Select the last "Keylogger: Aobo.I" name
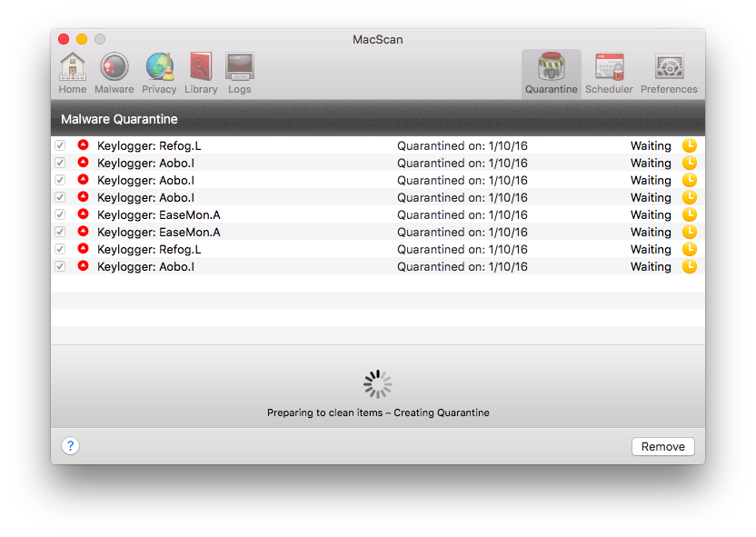 (x=145, y=267)
